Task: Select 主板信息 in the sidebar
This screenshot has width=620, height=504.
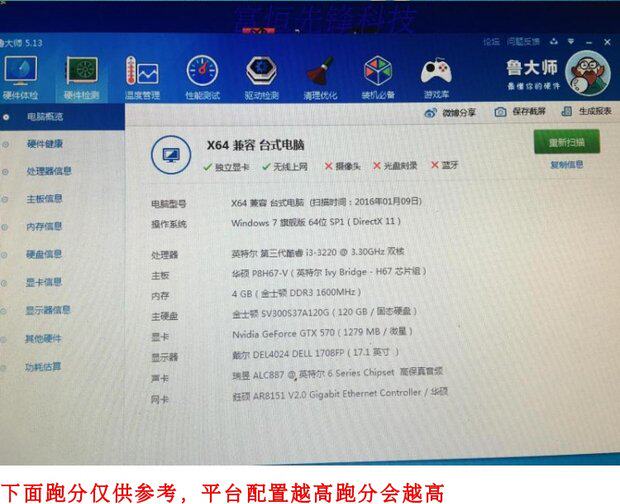Action: click(x=44, y=199)
